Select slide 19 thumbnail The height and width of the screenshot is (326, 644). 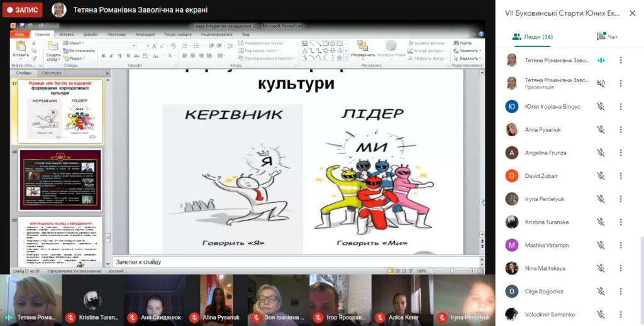[60, 242]
